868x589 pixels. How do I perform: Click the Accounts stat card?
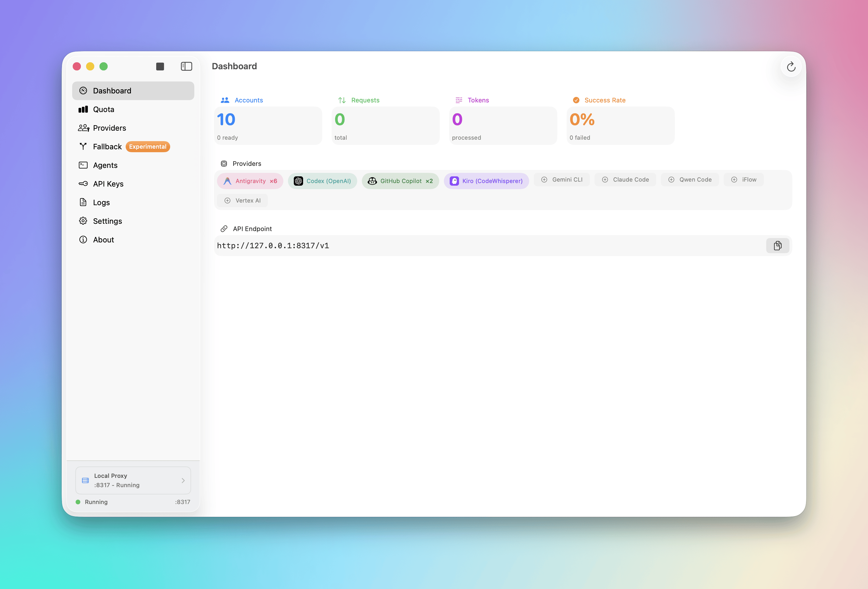[268, 126]
